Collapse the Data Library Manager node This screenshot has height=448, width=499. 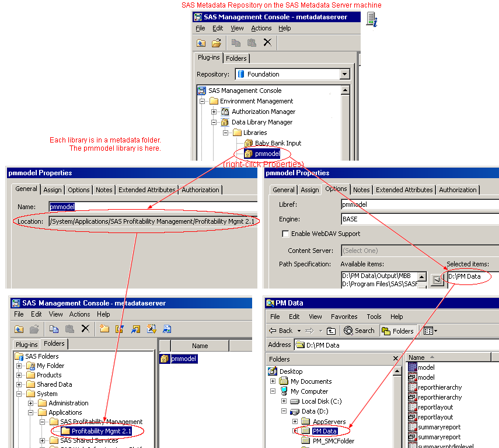click(x=214, y=122)
